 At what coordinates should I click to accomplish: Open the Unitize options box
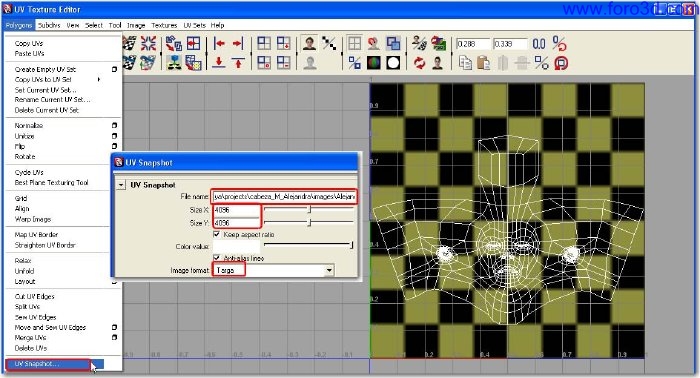pyautogui.click(x=114, y=136)
